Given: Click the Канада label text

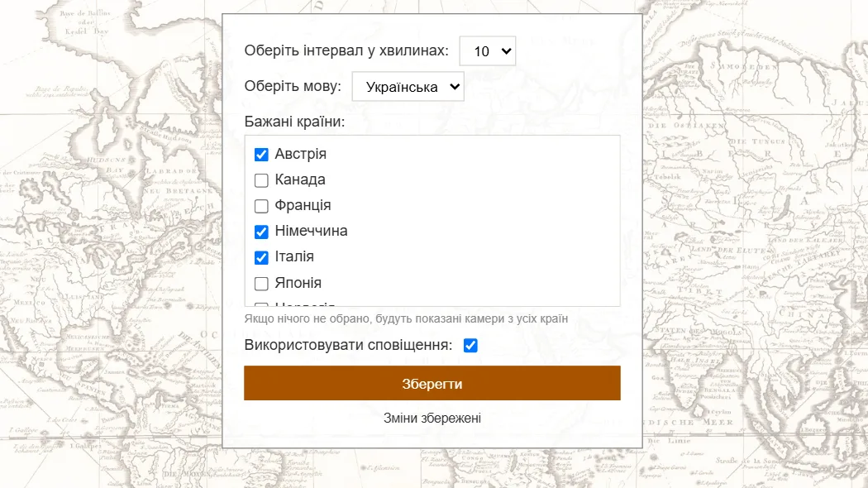Looking at the screenshot, I should click(300, 179).
